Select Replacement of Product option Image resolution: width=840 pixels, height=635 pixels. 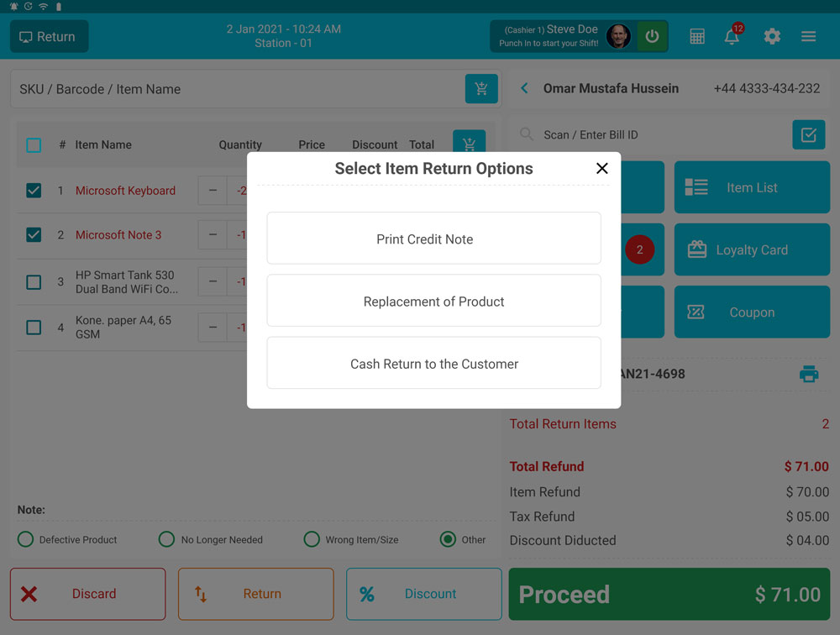[x=433, y=302]
